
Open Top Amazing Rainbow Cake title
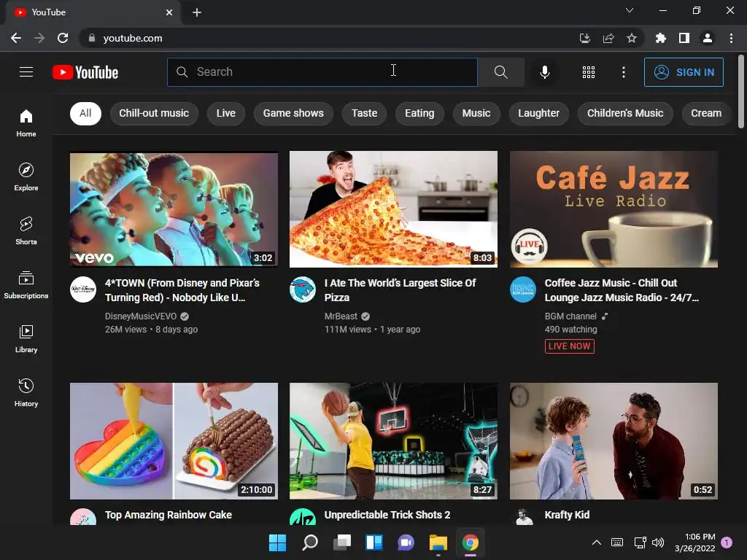coord(169,515)
